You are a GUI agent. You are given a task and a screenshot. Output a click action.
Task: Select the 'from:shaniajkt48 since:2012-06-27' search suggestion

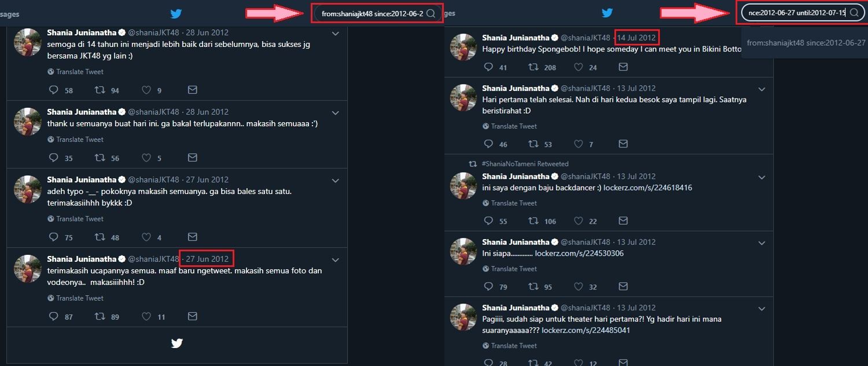click(806, 43)
